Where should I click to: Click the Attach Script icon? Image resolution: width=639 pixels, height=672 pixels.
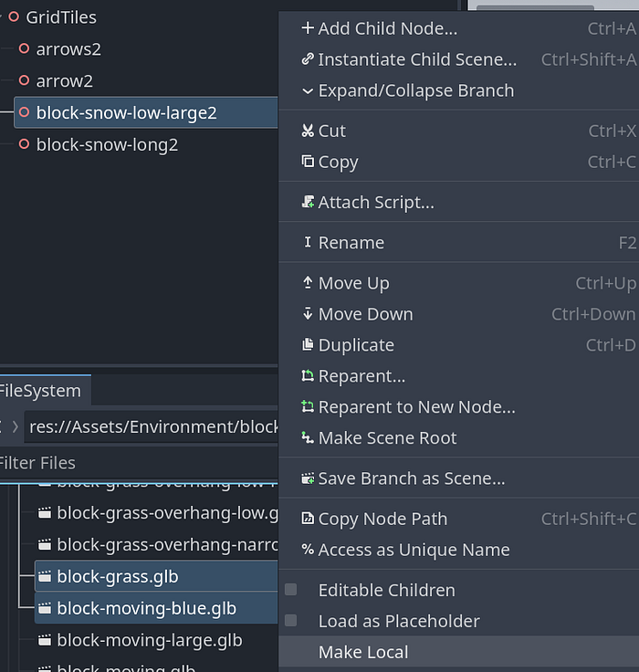pos(308,203)
